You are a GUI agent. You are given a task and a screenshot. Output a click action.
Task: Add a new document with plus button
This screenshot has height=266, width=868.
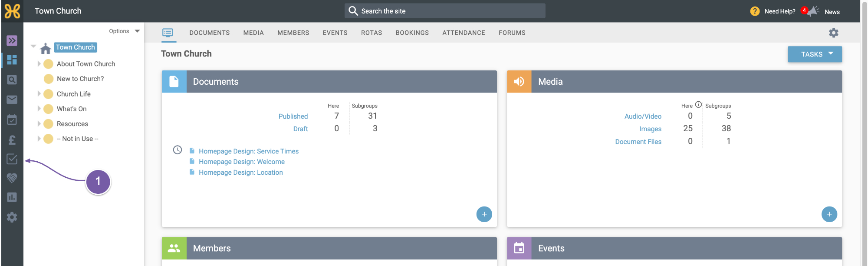(x=484, y=214)
